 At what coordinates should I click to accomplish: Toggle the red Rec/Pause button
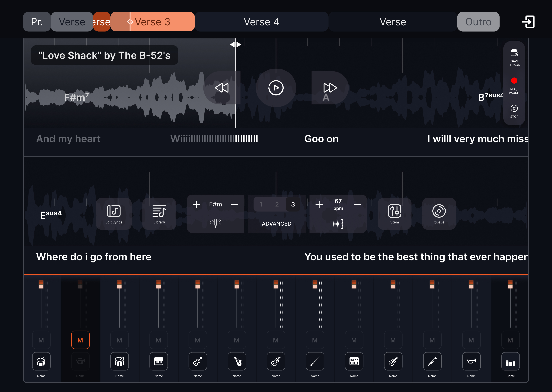pos(514,81)
